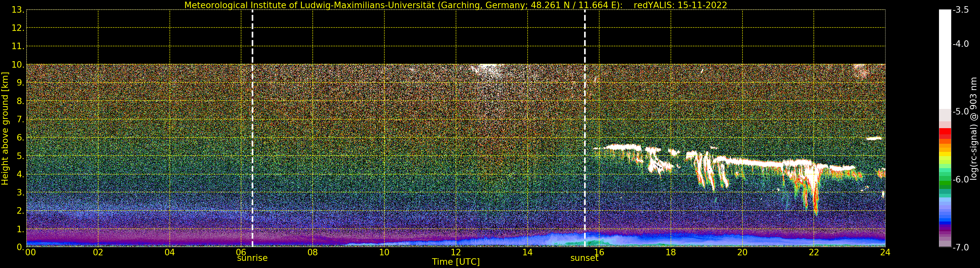Pick the white upper section of the colorbar
The width and height of the screenshot is (980, 268).
pyautogui.click(x=945, y=59)
